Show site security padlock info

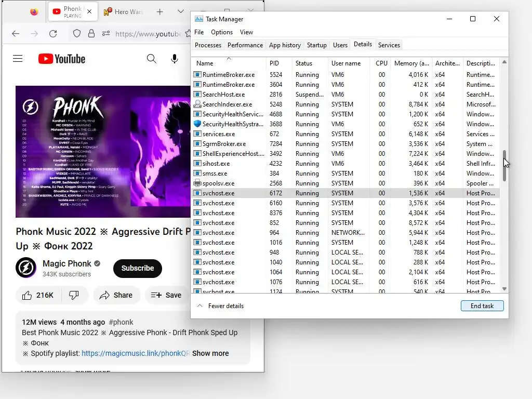pyautogui.click(x=91, y=34)
